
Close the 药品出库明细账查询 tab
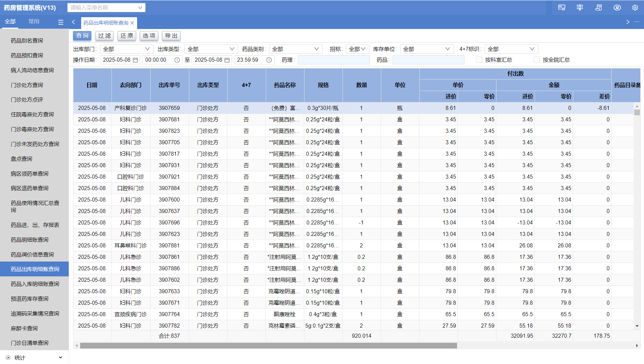(x=132, y=23)
